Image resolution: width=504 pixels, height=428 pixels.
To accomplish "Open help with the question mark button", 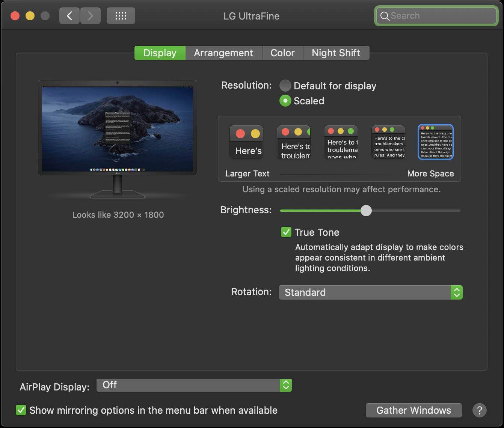I will coord(480,410).
